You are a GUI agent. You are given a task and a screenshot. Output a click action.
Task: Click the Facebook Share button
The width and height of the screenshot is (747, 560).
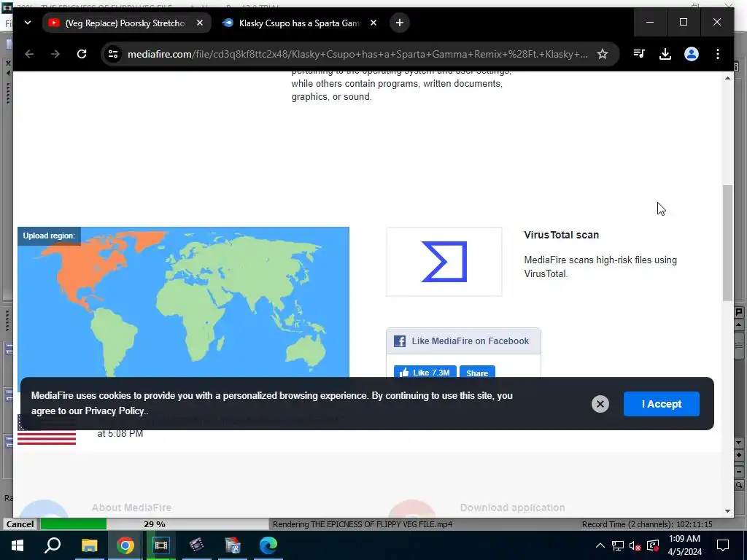coord(477,373)
